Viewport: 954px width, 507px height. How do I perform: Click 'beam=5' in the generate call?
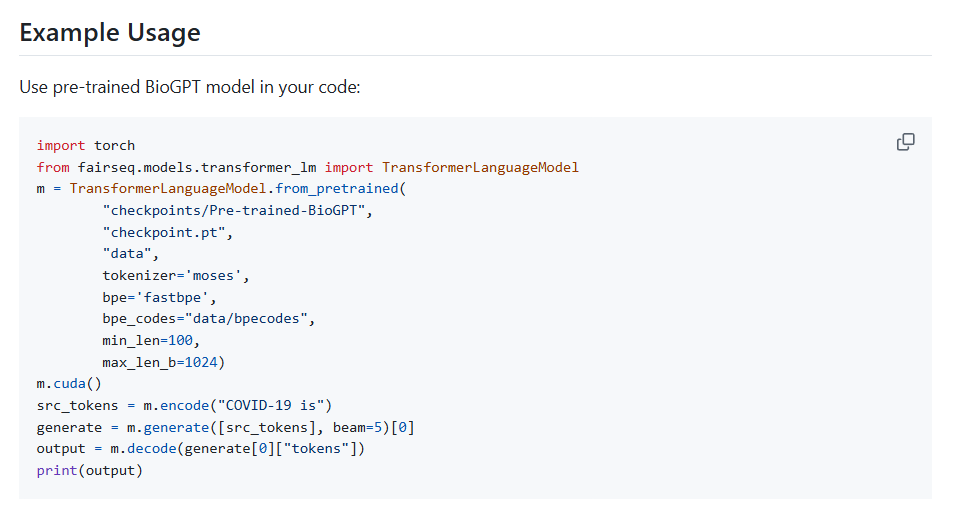(x=360, y=427)
